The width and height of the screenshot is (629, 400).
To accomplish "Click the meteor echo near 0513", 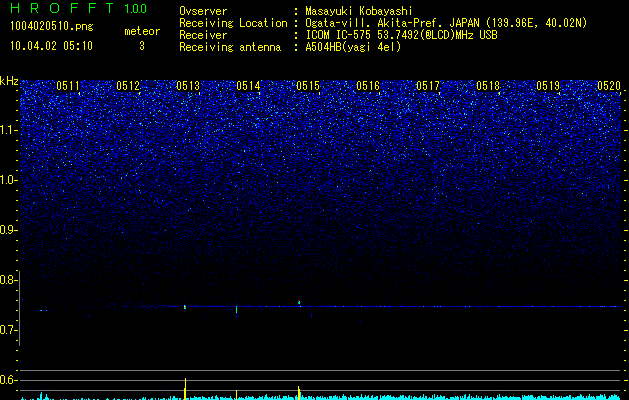I will coord(185,307).
